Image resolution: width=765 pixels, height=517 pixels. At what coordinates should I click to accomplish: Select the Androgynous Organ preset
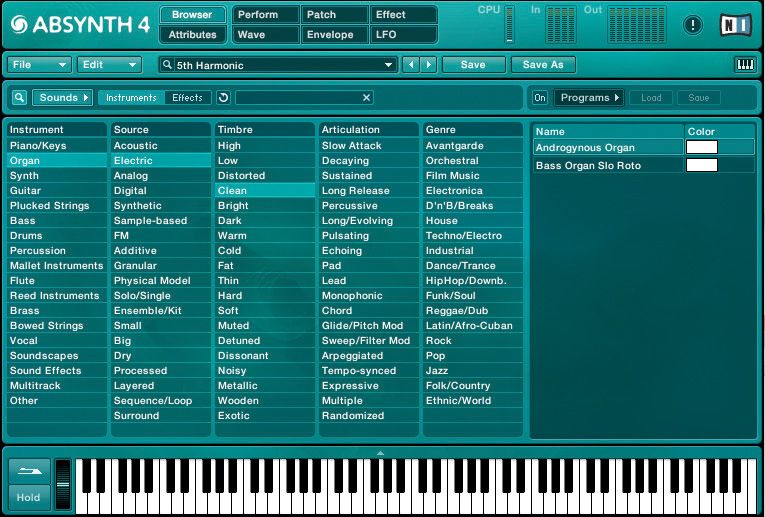coord(608,147)
